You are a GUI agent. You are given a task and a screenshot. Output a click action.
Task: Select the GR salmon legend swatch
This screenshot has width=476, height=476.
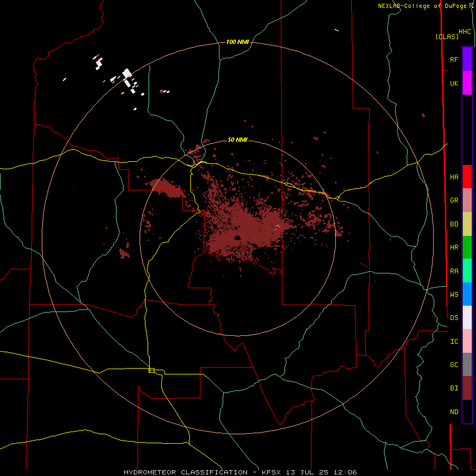(467, 200)
